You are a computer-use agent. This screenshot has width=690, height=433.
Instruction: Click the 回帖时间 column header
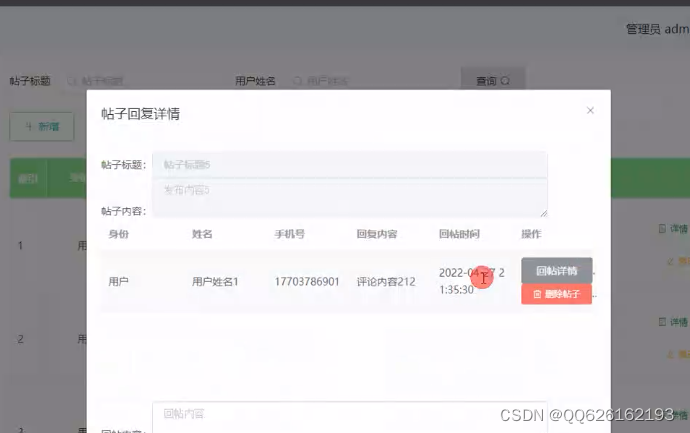(459, 234)
